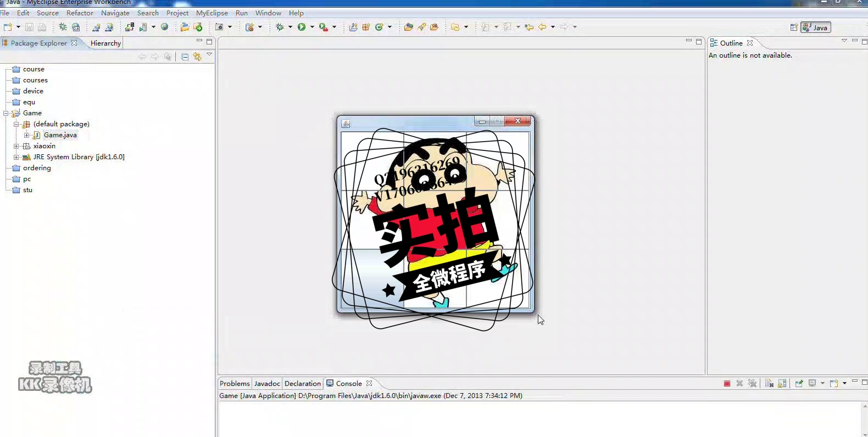The image size is (868, 437).
Task: Collapse the Game project node
Action: tap(6, 113)
